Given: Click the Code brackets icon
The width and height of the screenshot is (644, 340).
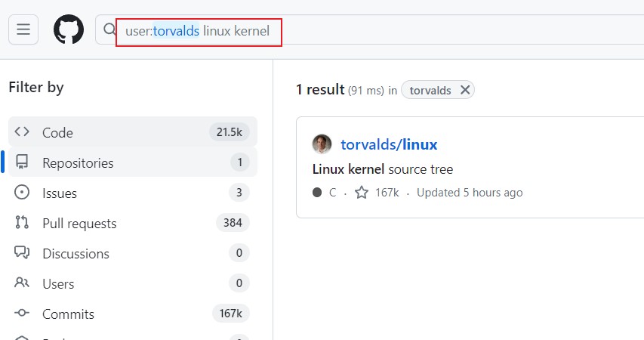Looking at the screenshot, I should [x=22, y=131].
